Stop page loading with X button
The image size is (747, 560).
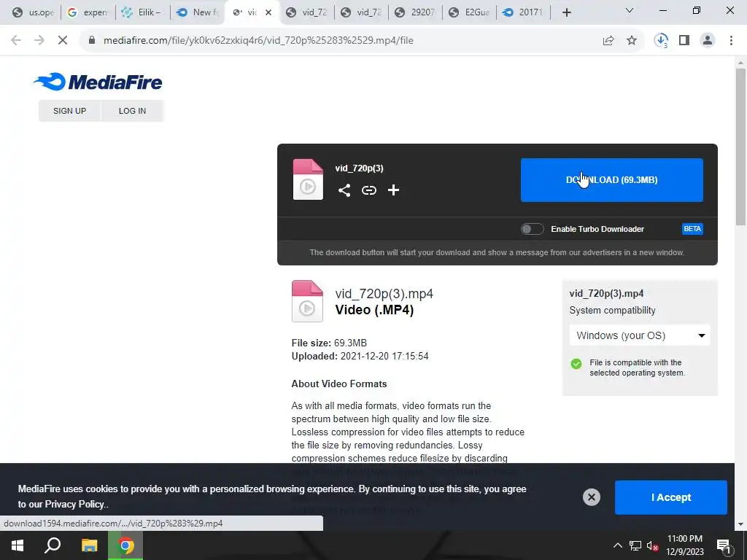point(63,41)
